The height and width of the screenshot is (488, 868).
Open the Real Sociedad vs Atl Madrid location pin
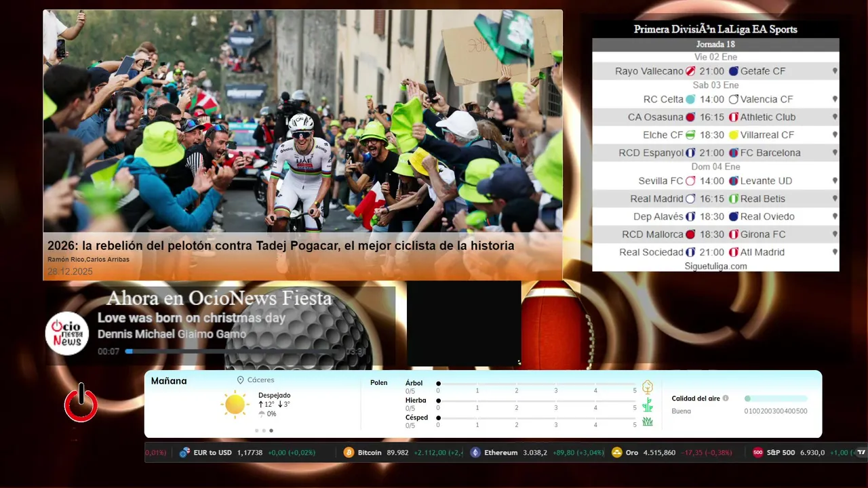(835, 252)
